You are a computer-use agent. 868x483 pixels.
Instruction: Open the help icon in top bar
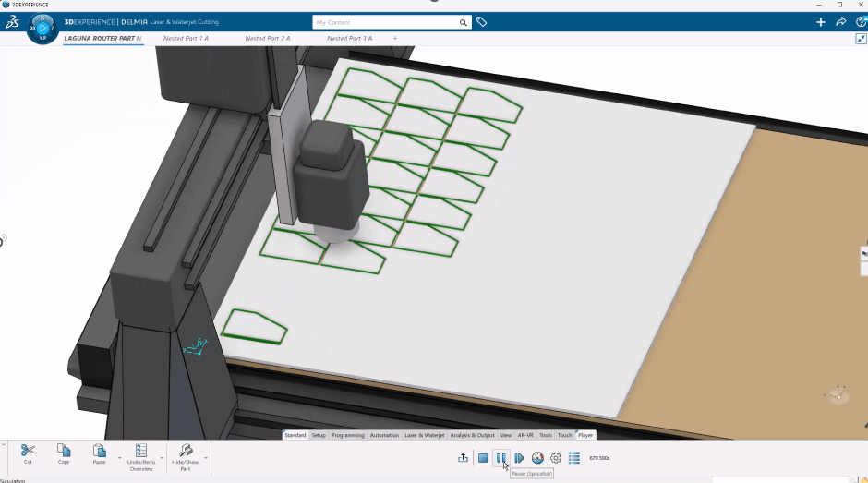click(x=862, y=22)
